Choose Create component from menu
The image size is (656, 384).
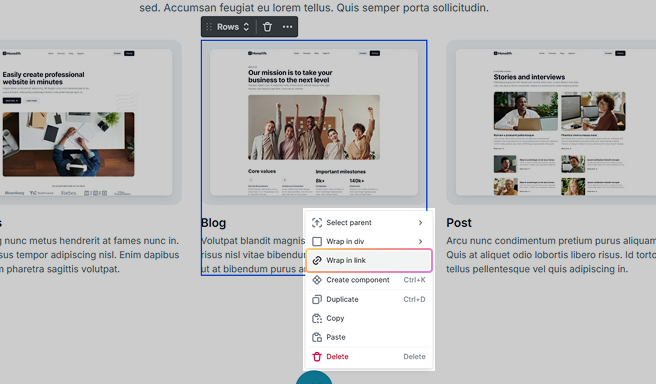coord(369,280)
